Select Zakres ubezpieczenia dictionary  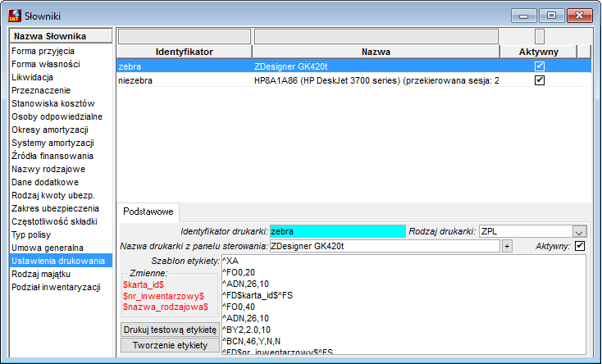(55, 208)
